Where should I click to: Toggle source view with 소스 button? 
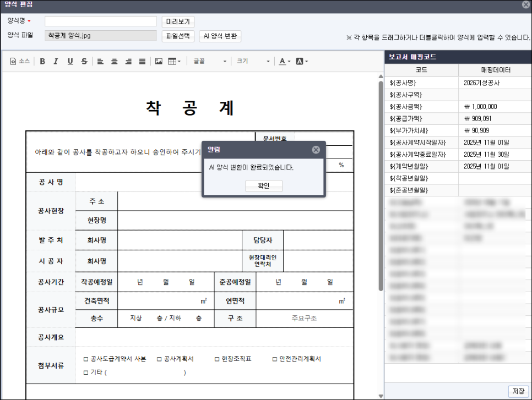[x=20, y=62]
